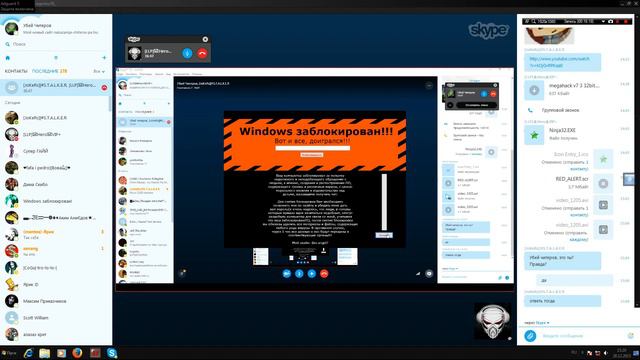Open the contact with Bart Simpson avatar
The width and height of the screenshot is (640, 360).
[56, 284]
